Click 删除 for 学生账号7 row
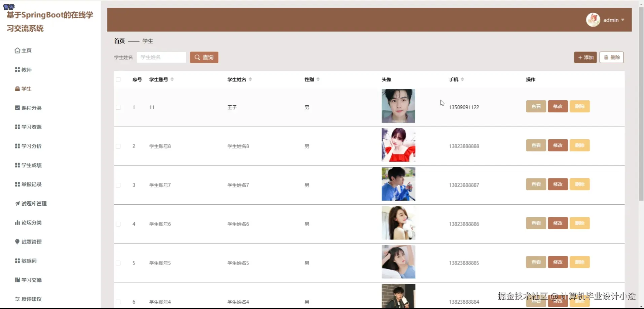 [x=580, y=184]
